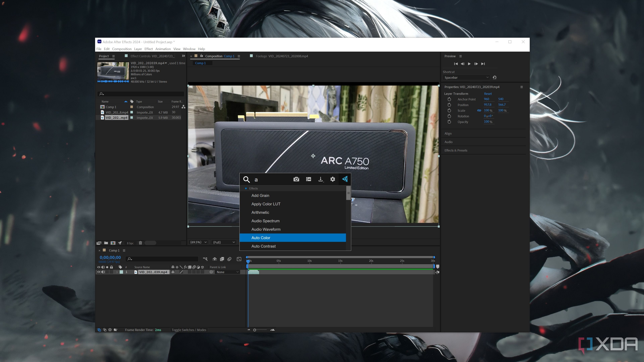Toggle Opacity stopwatch in Properties
Viewport: 644px width, 362px height.
449,122
